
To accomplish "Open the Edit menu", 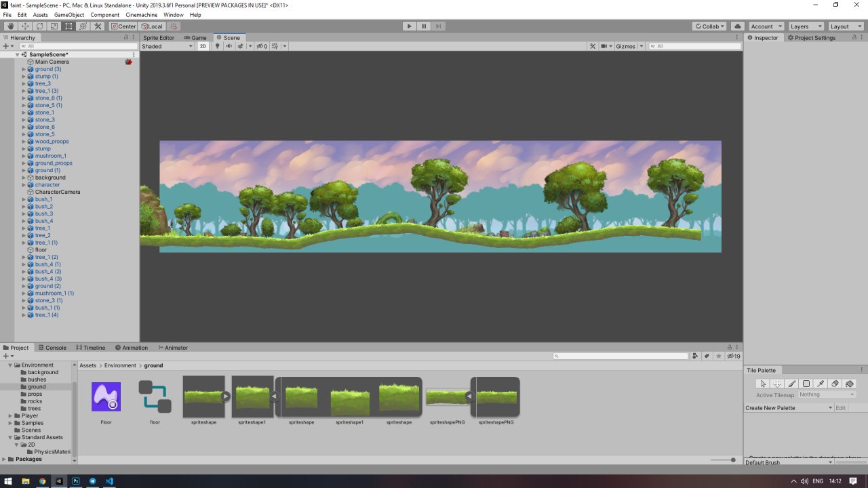I will pyautogui.click(x=22, y=14).
